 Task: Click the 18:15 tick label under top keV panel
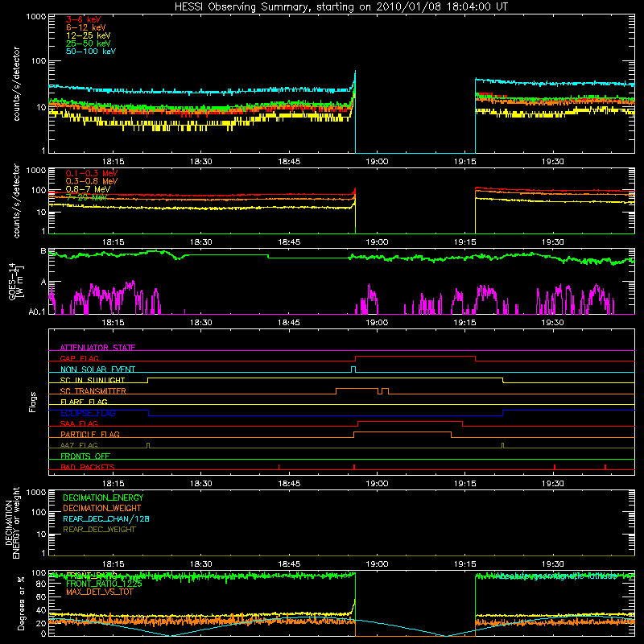tap(113, 162)
